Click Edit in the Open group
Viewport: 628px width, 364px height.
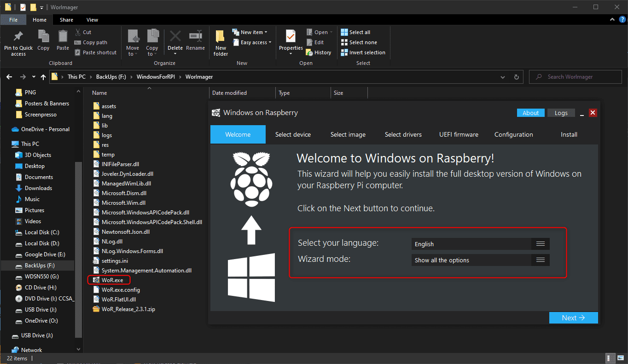pos(315,42)
